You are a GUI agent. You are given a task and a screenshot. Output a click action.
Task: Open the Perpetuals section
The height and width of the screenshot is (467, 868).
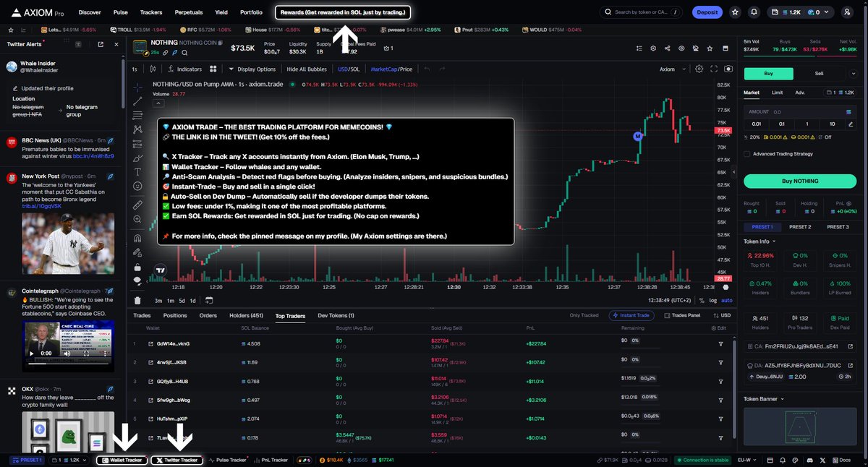[x=189, y=12]
